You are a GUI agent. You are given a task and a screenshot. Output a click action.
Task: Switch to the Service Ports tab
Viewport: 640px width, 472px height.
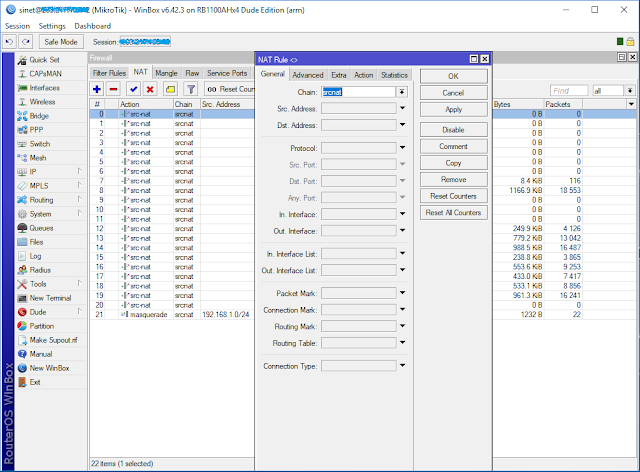coord(227,73)
